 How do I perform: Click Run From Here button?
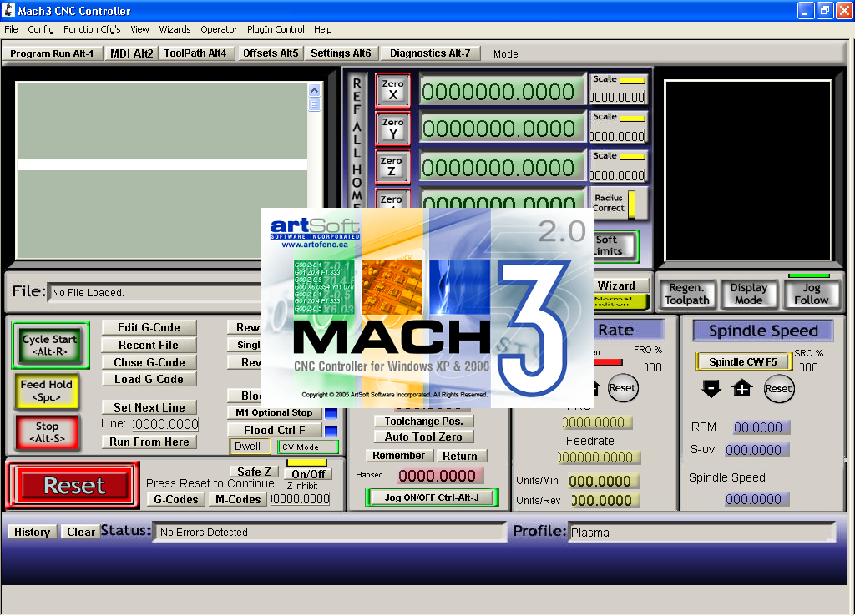coord(149,442)
